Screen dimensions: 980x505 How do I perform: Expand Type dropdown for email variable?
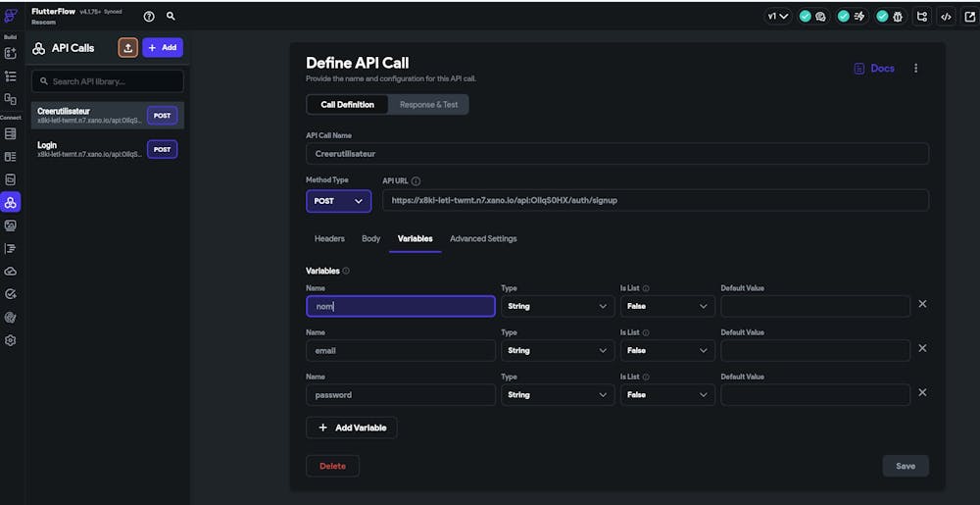coord(558,350)
